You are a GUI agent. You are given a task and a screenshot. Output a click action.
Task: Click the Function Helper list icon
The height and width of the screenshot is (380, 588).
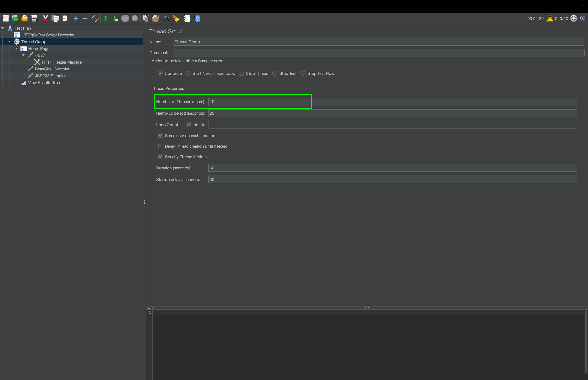(187, 19)
